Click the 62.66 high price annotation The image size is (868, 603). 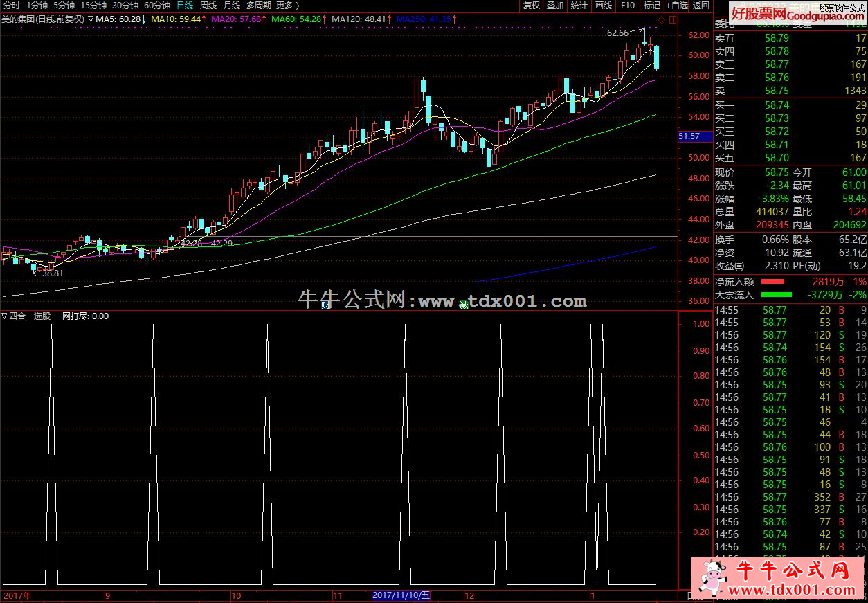[617, 33]
